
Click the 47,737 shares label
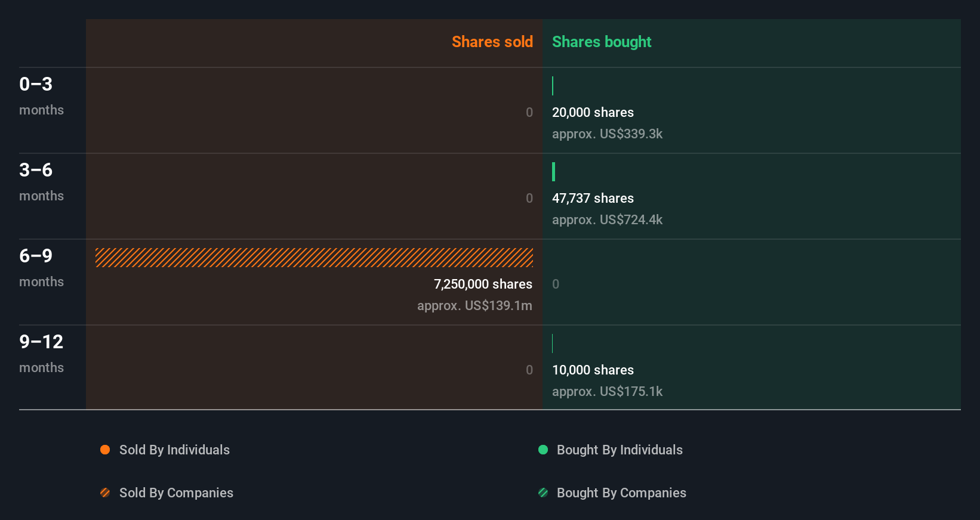coord(593,198)
